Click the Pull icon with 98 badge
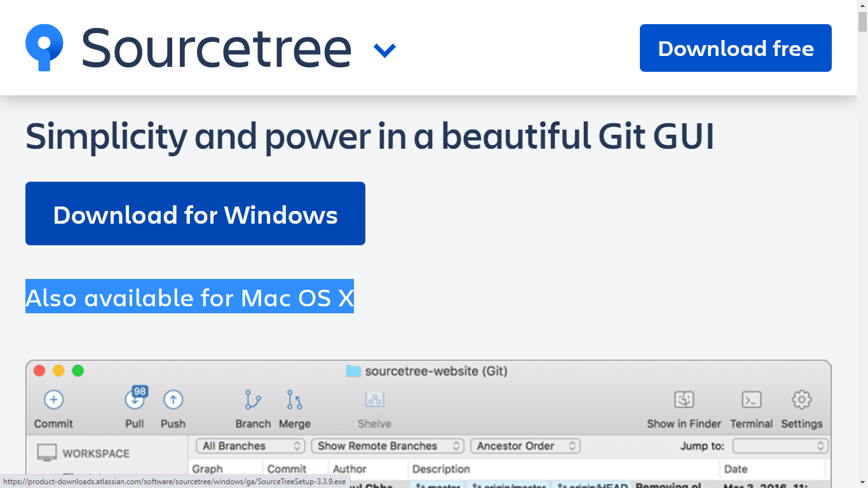 135,398
